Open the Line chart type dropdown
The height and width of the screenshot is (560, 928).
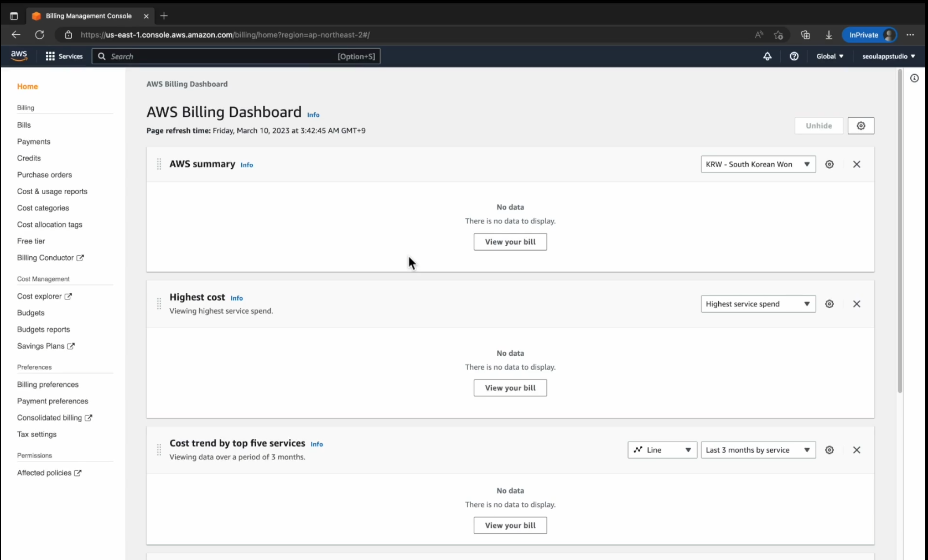662,450
